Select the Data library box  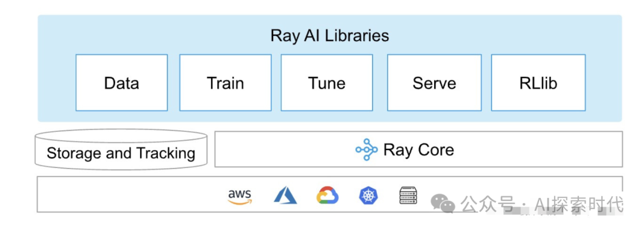pyautogui.click(x=122, y=83)
